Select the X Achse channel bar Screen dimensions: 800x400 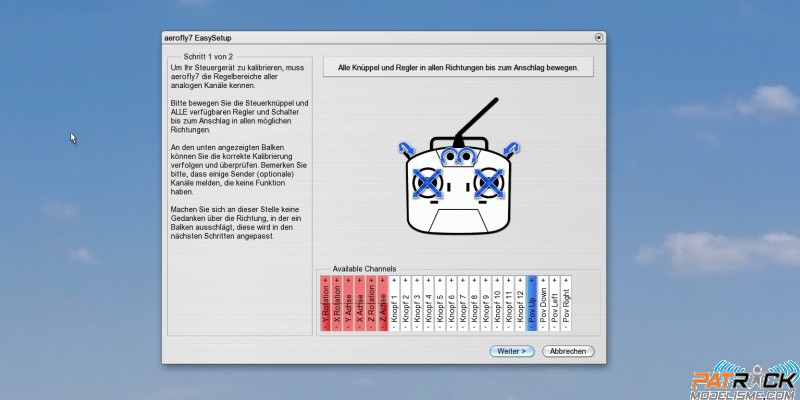tap(360, 303)
